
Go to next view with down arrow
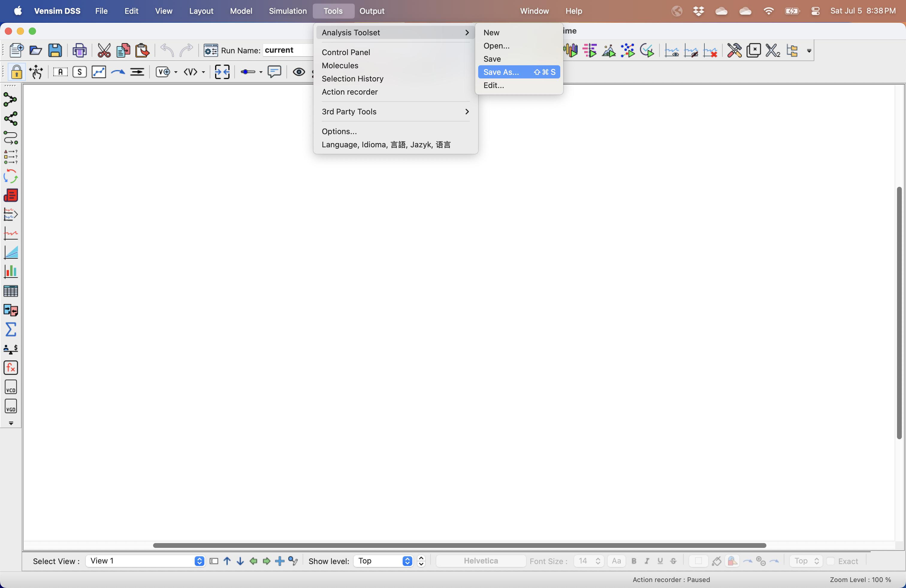240,561
